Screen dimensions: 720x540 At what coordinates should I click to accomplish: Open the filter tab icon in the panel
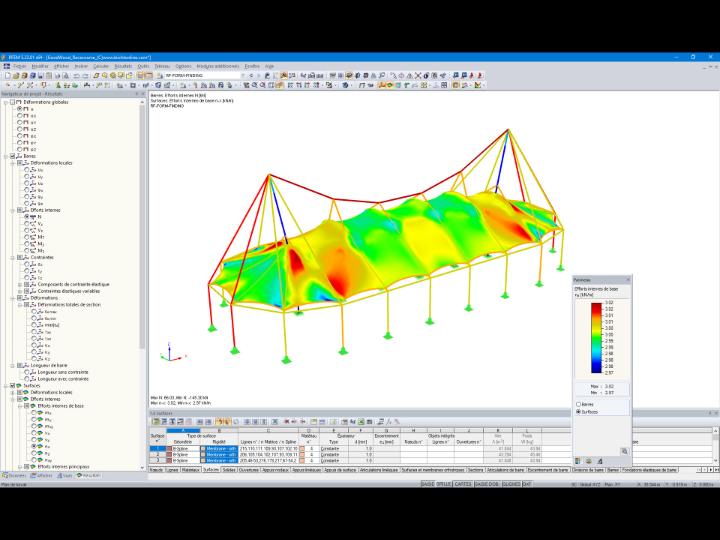[600, 461]
